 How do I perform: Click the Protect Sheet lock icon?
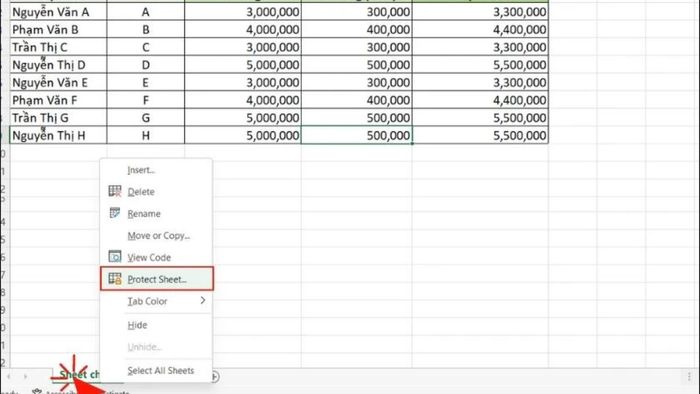[115, 278]
